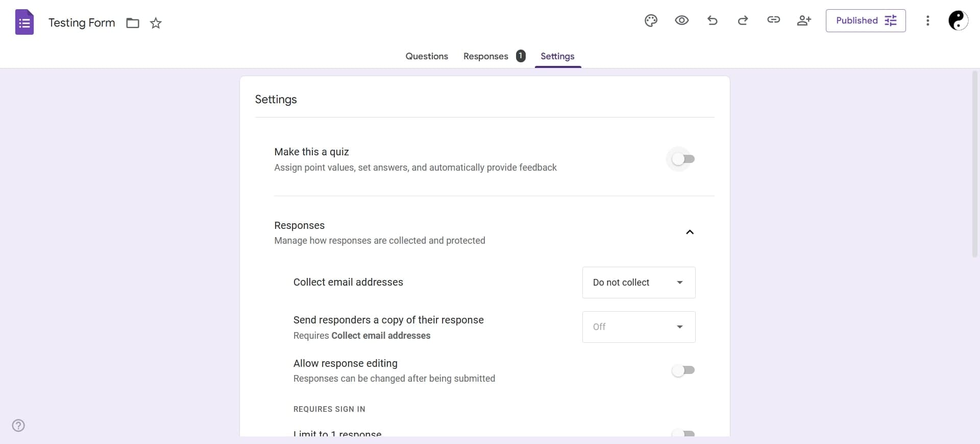Open the Google Forms home icon
This screenshot has height=444, width=980.
[24, 22]
